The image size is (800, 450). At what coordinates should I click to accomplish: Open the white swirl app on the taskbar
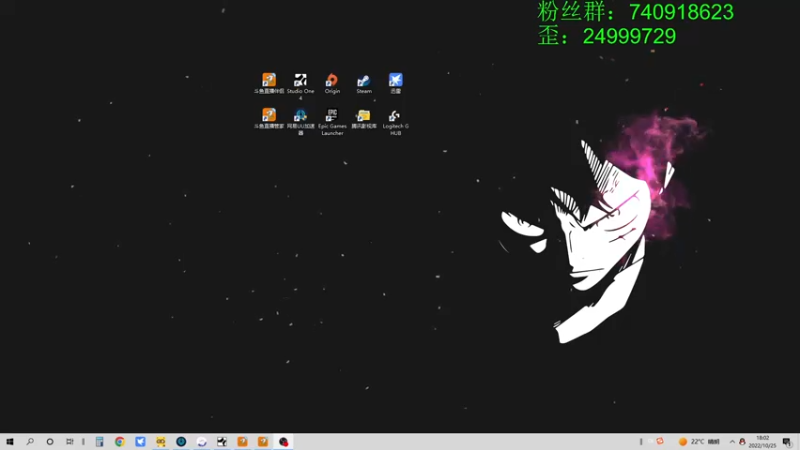pos(202,442)
